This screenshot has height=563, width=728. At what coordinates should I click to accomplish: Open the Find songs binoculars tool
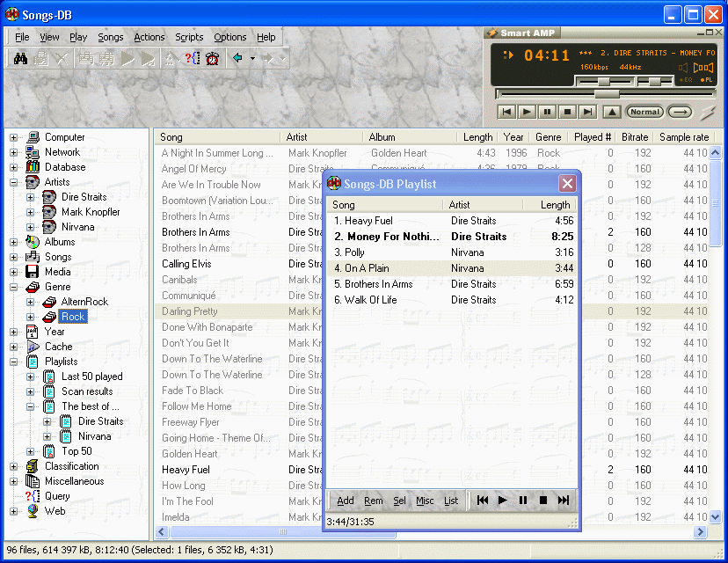[20, 59]
